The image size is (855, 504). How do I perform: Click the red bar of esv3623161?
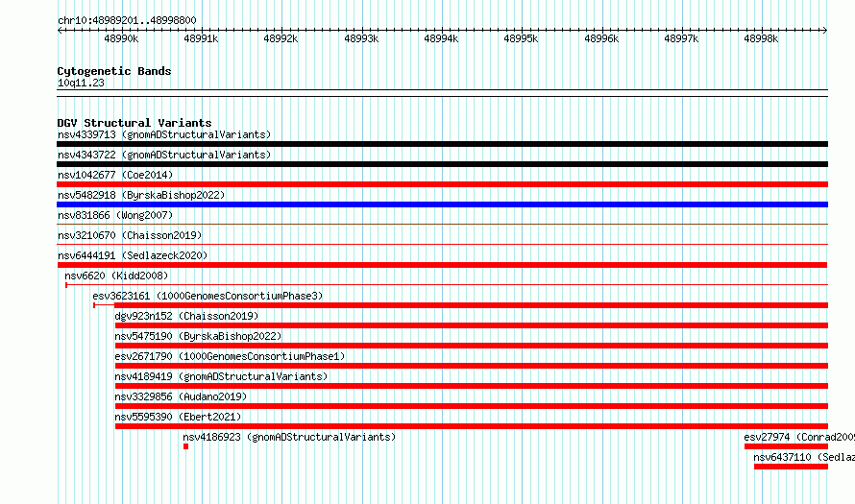point(471,305)
